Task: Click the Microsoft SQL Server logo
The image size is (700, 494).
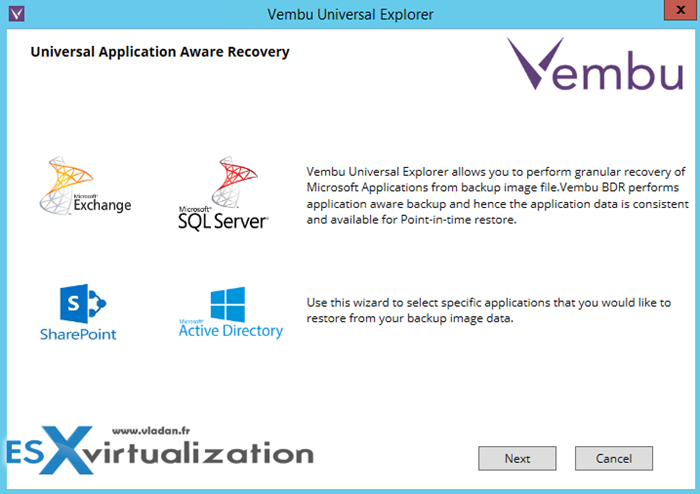Action: pyautogui.click(x=223, y=193)
